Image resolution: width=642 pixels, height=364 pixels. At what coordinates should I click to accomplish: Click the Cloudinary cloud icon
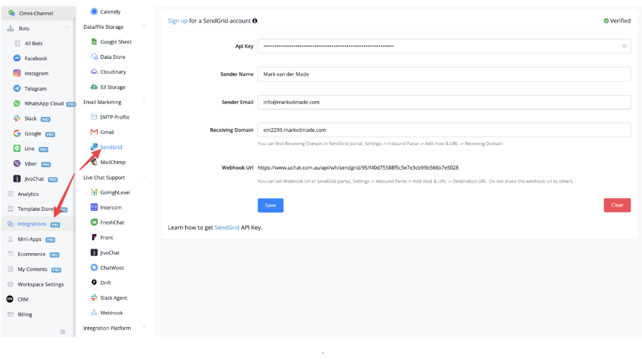point(94,72)
